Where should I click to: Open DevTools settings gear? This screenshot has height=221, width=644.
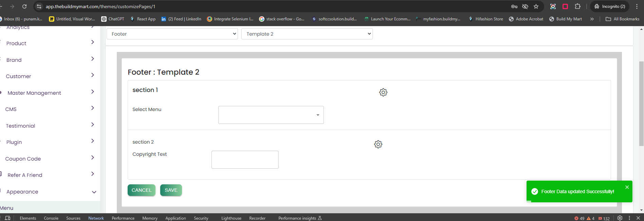click(620, 218)
